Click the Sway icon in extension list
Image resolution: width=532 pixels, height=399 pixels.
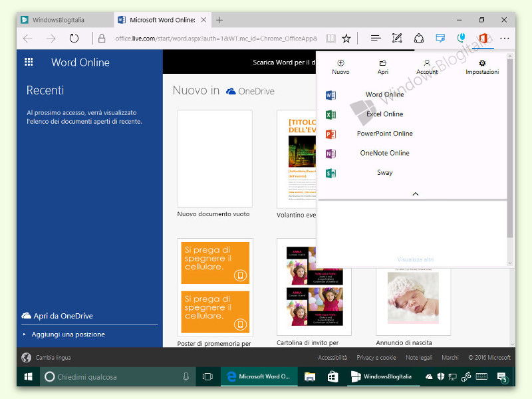[331, 174]
